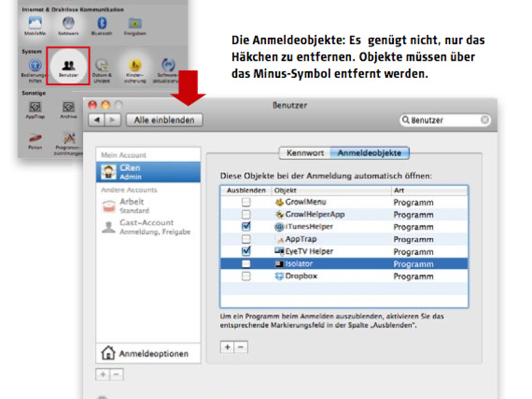
Task: Click the GrowlMenu paw icon
Action: 279,202
